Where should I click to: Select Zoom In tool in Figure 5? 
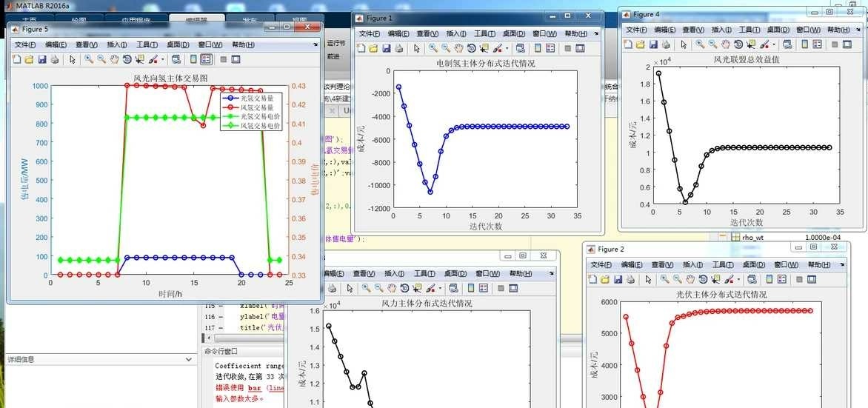click(x=89, y=59)
